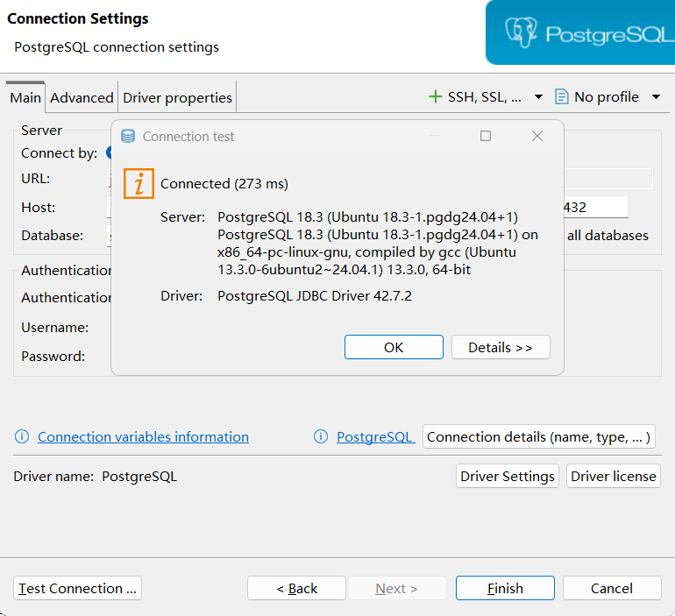675x616 pixels.
Task: Click the Connected (273 ms) message
Action: pyautogui.click(x=224, y=184)
